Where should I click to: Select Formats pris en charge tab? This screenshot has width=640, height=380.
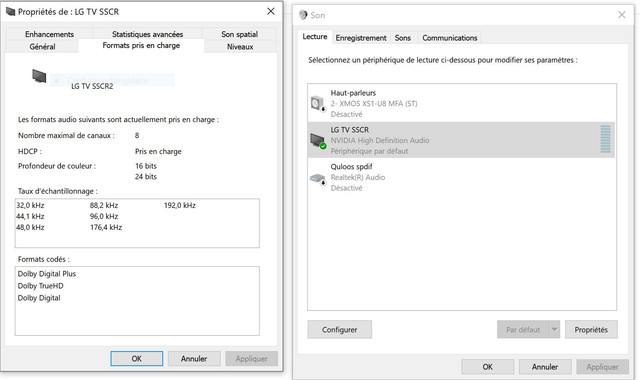(141, 45)
